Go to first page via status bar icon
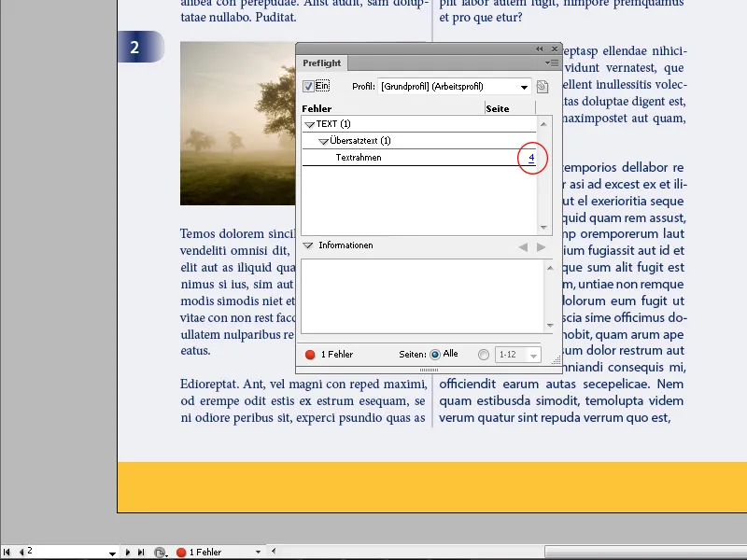 point(6,552)
